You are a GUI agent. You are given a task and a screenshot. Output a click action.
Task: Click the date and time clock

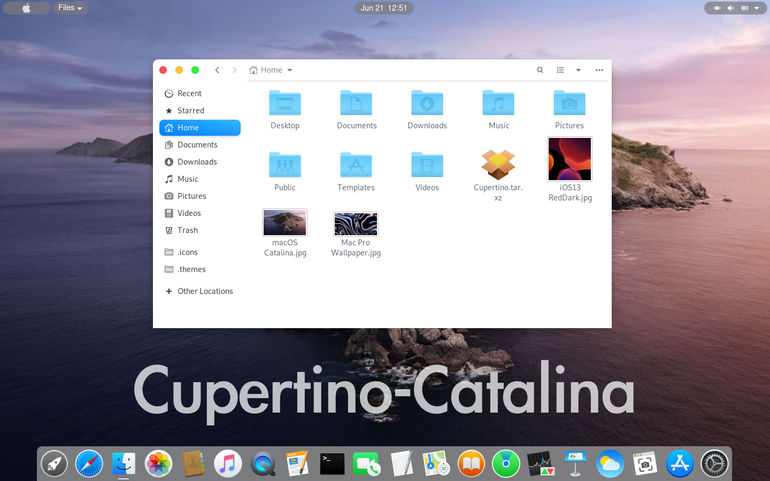(384, 8)
